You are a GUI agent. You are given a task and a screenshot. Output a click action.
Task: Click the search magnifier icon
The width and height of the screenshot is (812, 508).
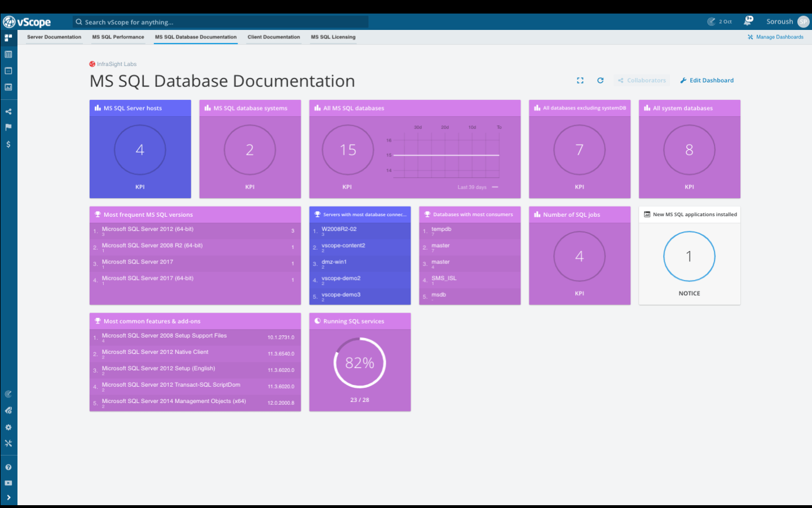point(79,22)
